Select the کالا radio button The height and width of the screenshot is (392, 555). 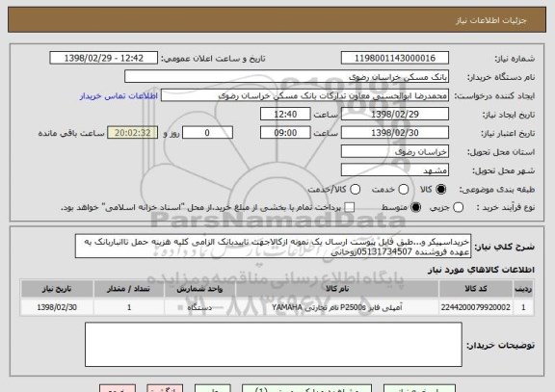(440, 190)
